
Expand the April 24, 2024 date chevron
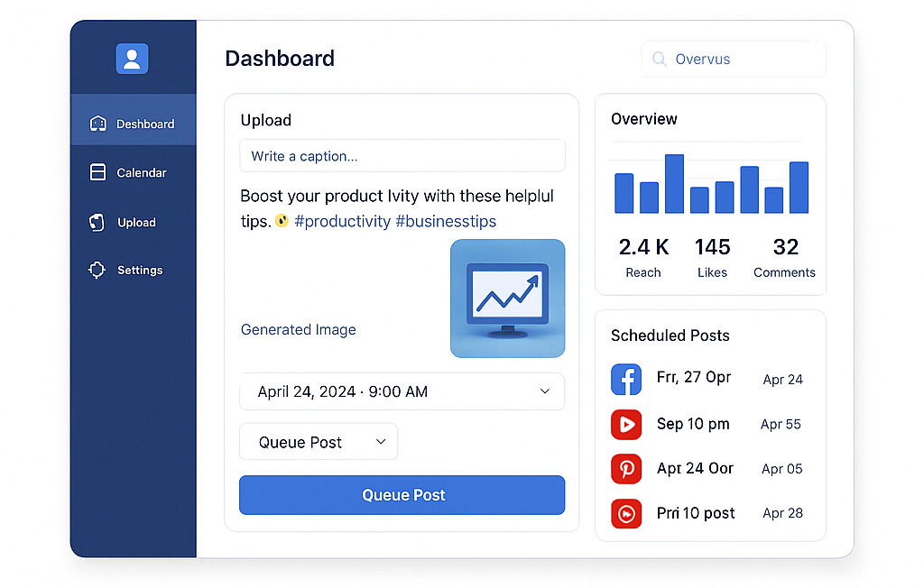click(545, 391)
